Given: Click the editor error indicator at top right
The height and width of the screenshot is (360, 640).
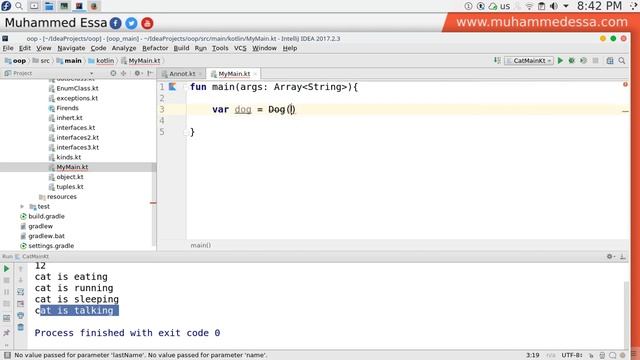Looking at the screenshot, I should (x=625, y=84).
